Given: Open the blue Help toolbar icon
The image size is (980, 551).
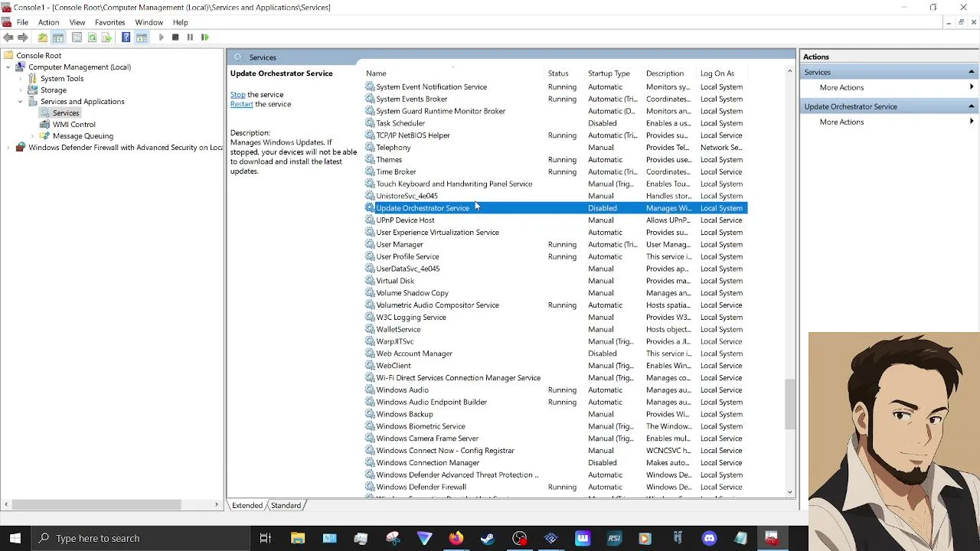Looking at the screenshot, I should (x=126, y=37).
